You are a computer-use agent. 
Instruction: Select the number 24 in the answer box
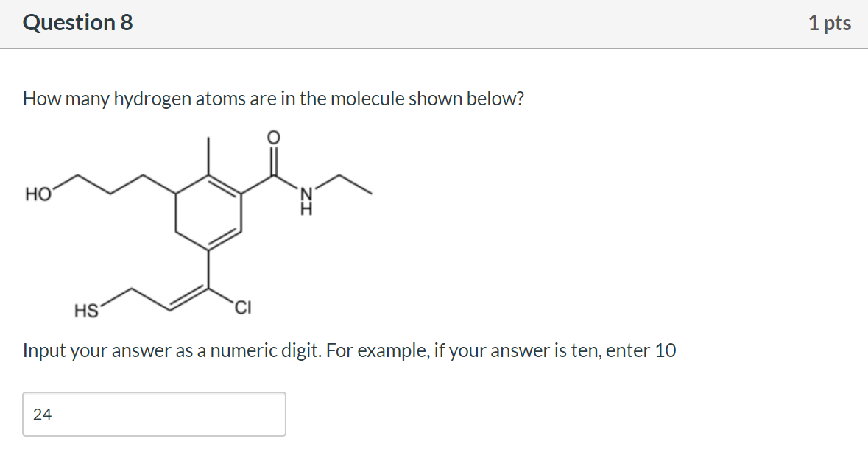tap(43, 415)
